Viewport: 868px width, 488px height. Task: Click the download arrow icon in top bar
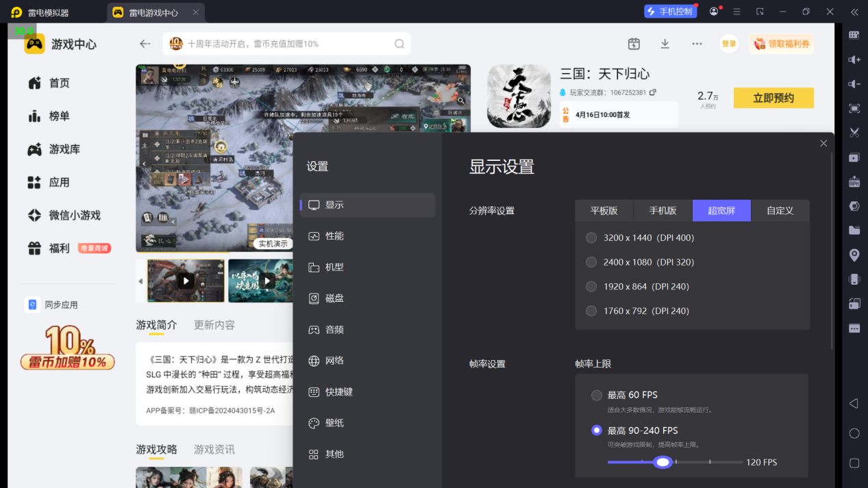click(x=665, y=44)
